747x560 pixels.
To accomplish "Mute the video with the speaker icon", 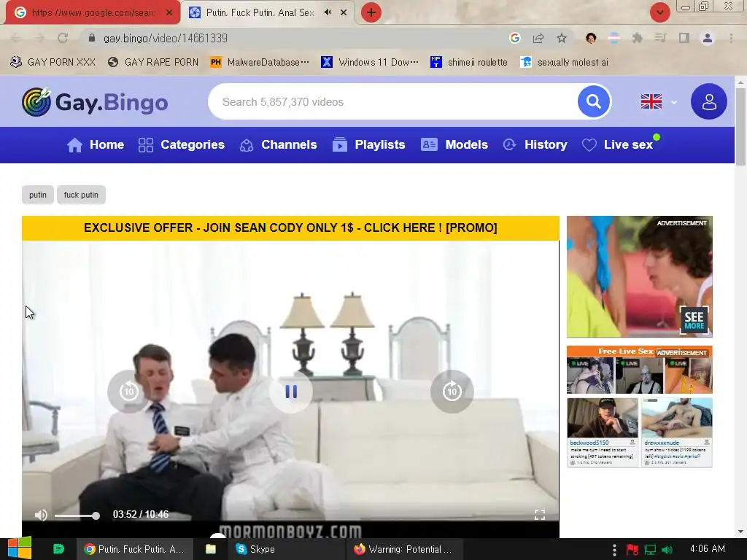I will 41,515.
